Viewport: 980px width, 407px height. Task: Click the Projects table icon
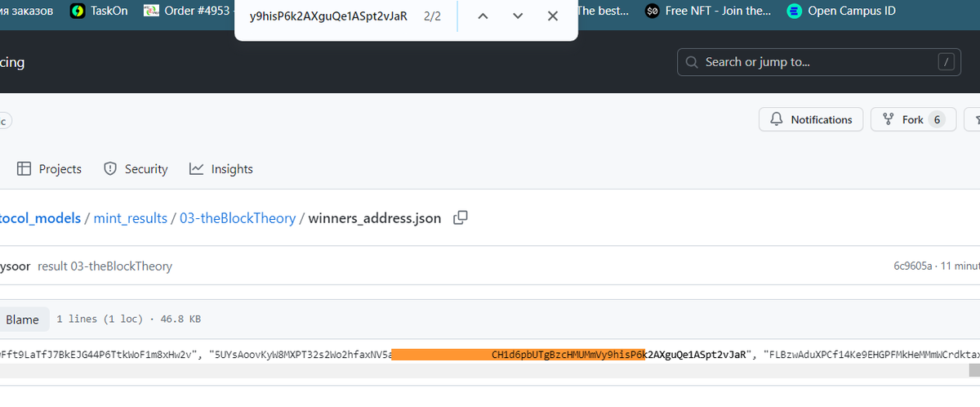(24, 168)
